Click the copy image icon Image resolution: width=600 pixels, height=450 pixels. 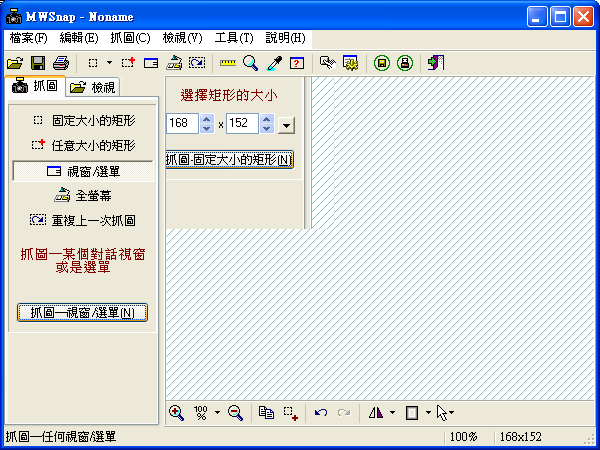tap(266, 413)
